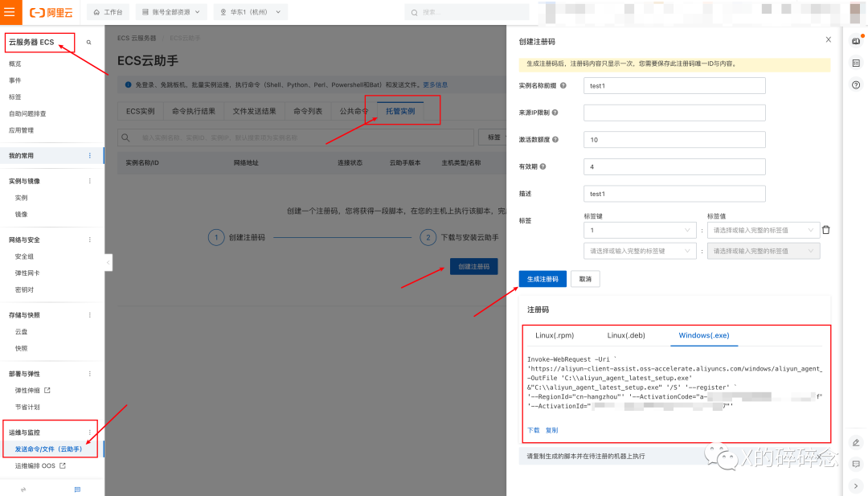Open the orange hamburger menu
Screen dimensions: 868x496
(10, 12)
